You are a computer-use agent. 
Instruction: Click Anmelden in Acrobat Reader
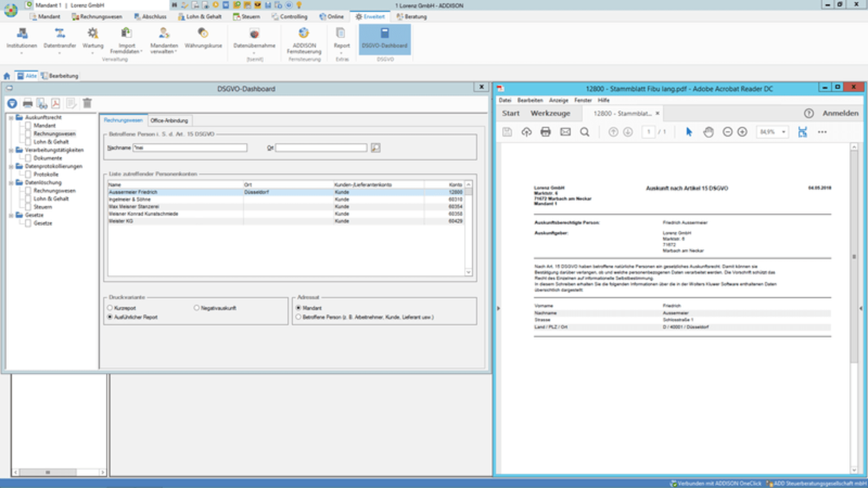(x=840, y=114)
